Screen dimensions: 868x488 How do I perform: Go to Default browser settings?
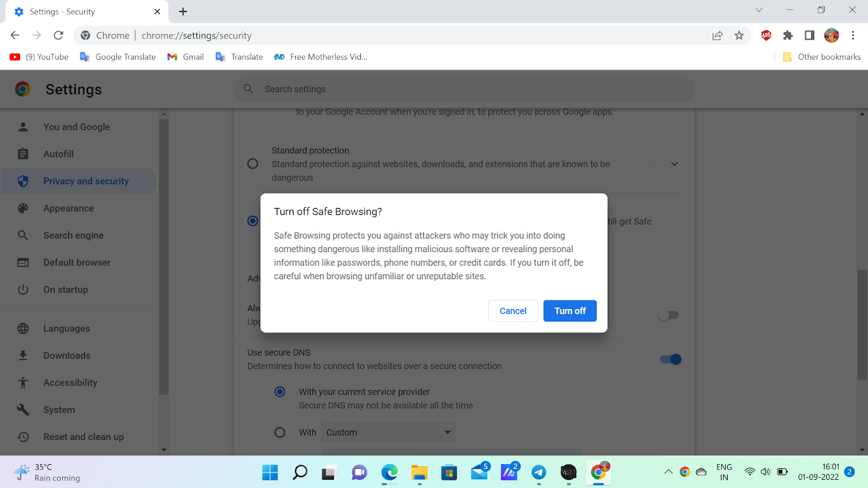pos(79,262)
